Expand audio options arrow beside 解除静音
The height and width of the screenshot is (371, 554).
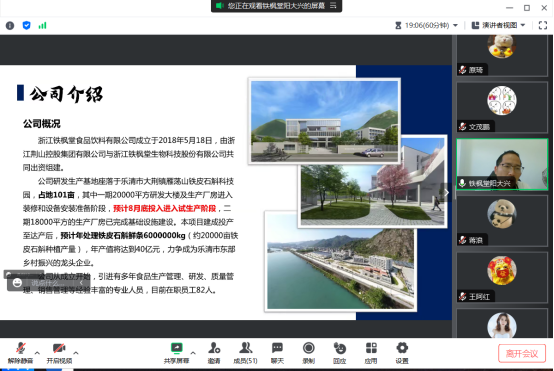[37, 353]
